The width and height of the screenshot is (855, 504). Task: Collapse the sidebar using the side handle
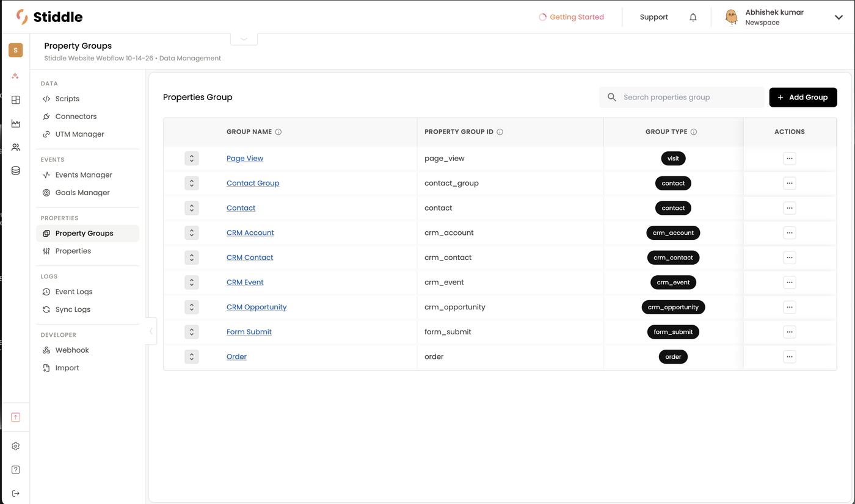pos(151,331)
